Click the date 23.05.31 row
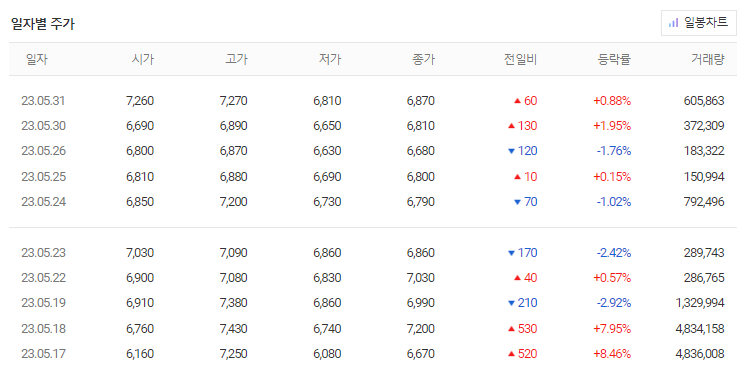The width and height of the screenshot is (746, 379). [x=373, y=101]
